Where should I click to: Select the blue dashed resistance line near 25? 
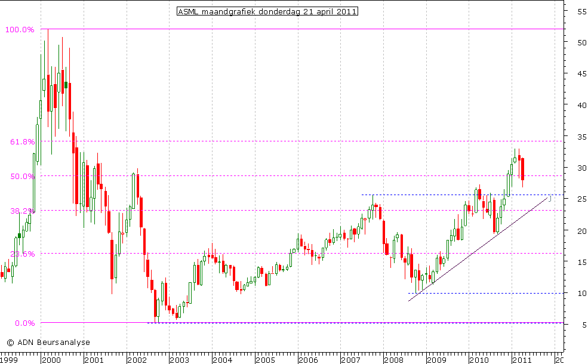pos(462,195)
